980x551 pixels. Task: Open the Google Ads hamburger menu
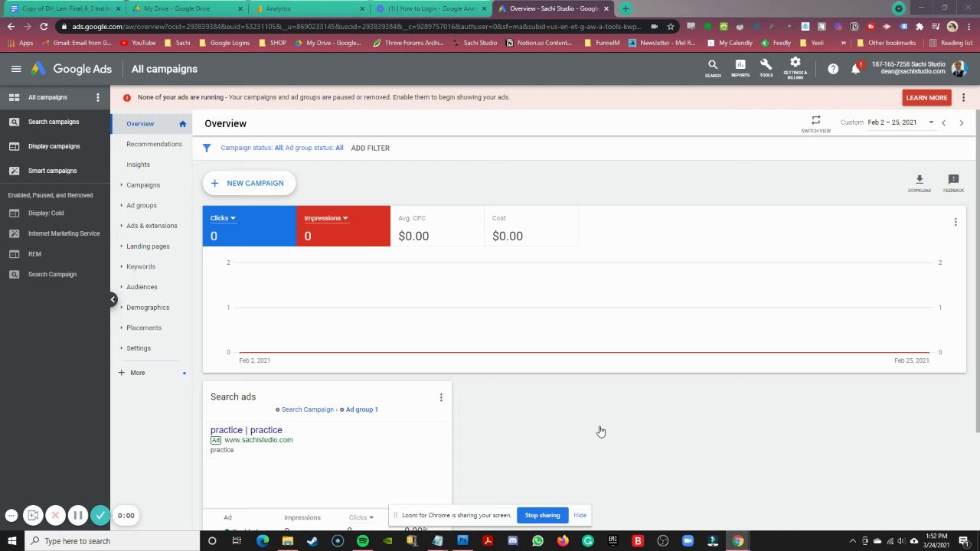[16, 69]
